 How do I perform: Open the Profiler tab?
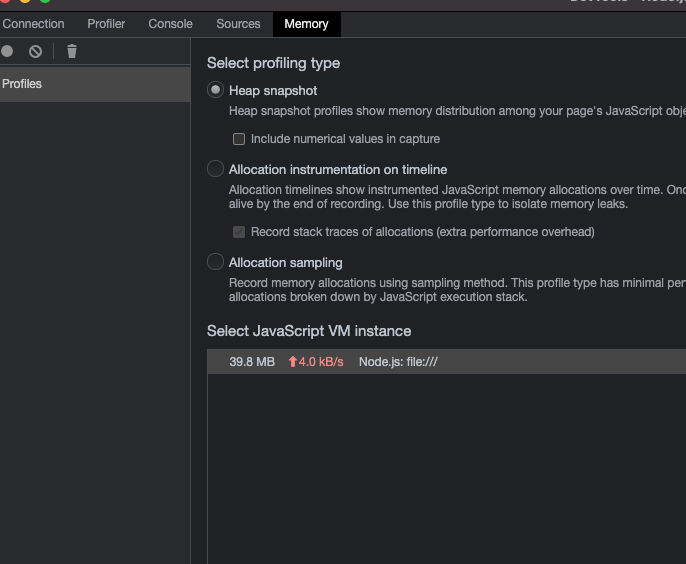(106, 24)
